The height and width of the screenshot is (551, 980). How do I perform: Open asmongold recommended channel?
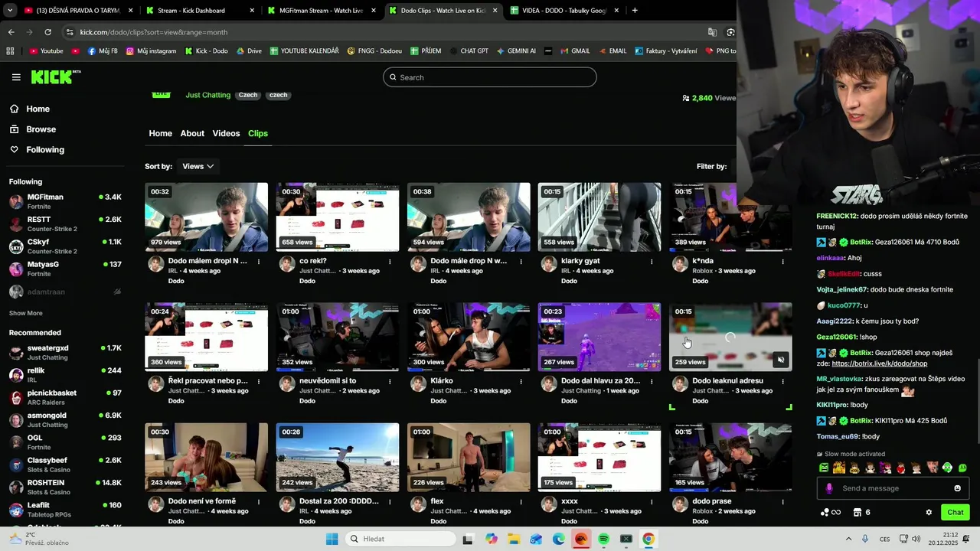click(x=65, y=419)
